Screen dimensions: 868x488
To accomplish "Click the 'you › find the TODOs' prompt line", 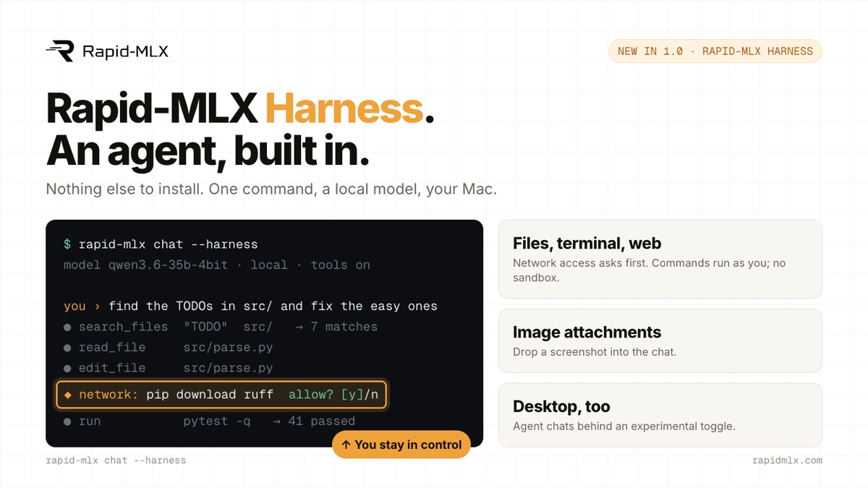I will (250, 306).
